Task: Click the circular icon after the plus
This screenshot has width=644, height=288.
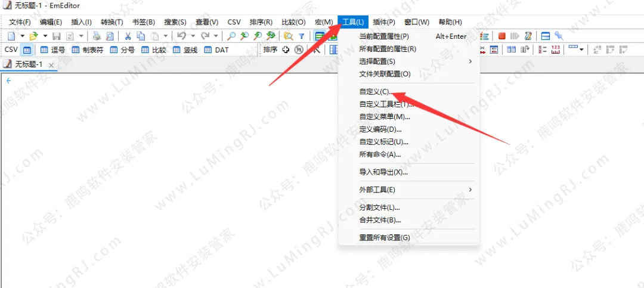Action: pyautogui.click(x=299, y=50)
